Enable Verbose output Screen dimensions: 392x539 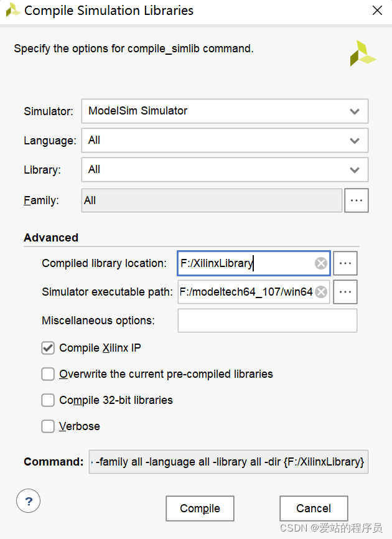point(48,426)
